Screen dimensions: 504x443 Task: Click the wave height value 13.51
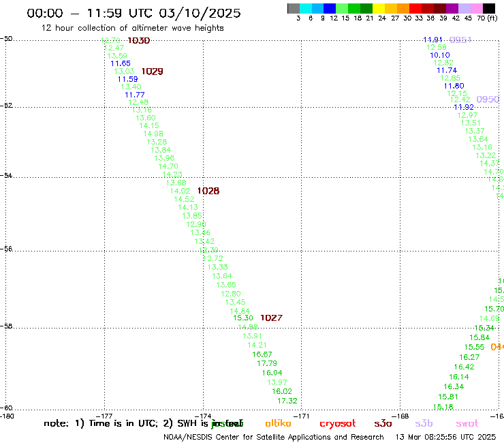(471, 123)
